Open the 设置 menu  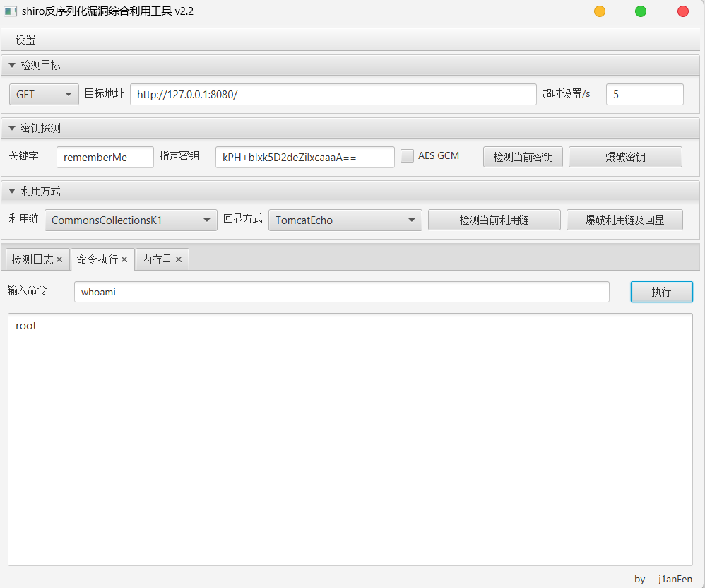tap(25, 40)
